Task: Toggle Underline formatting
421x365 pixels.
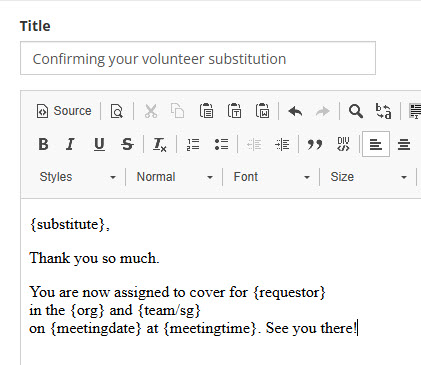Action: (x=99, y=144)
